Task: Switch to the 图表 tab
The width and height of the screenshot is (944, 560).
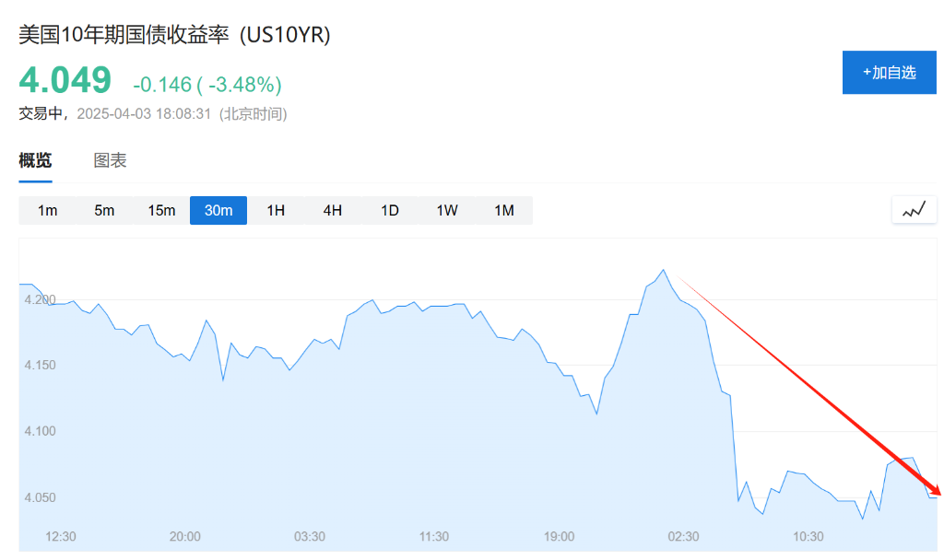Action: pyautogui.click(x=110, y=160)
